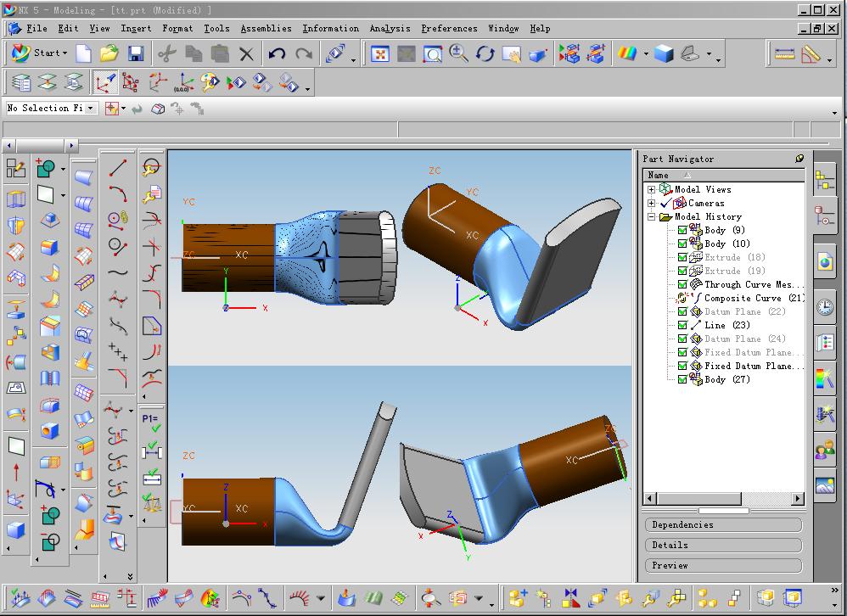Open the Analysis menu
Viewport: 847px width, 616px height.
pyautogui.click(x=390, y=28)
